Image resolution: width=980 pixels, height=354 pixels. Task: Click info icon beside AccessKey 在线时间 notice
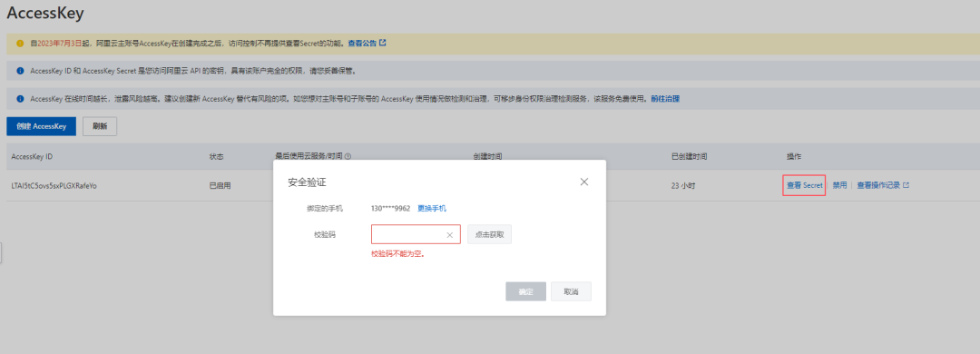click(20, 99)
